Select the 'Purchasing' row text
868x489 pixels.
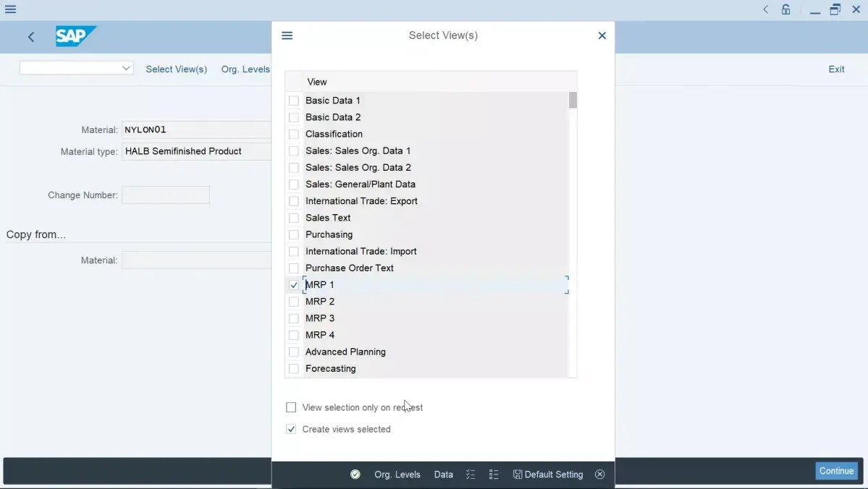329,234
